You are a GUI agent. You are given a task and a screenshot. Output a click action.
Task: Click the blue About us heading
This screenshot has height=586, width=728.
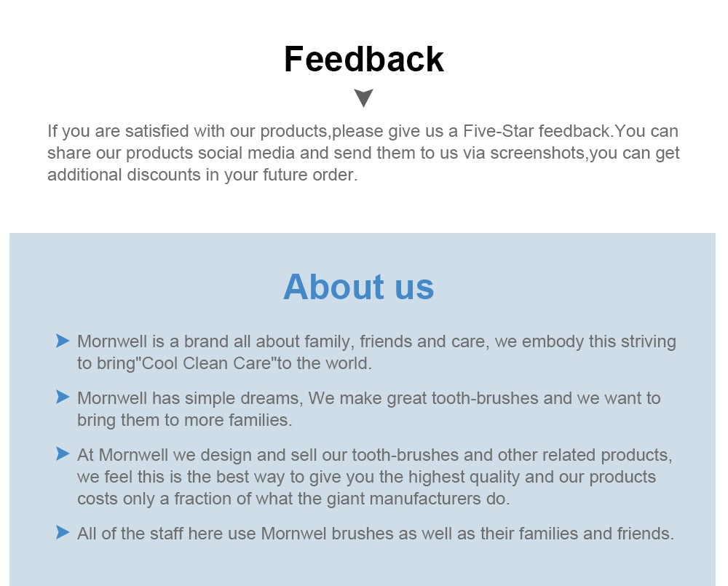(358, 286)
